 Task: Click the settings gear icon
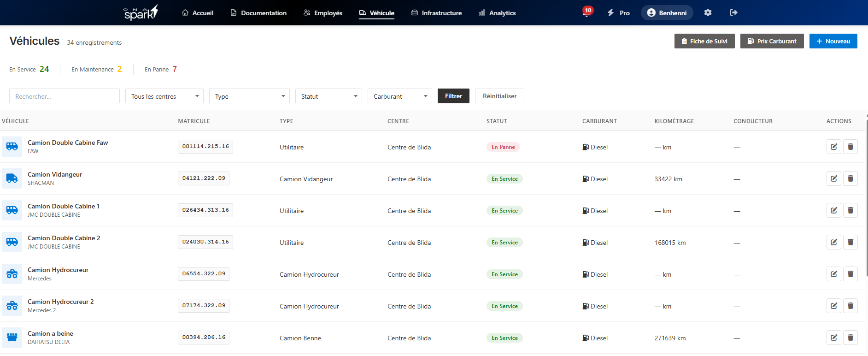pos(708,12)
